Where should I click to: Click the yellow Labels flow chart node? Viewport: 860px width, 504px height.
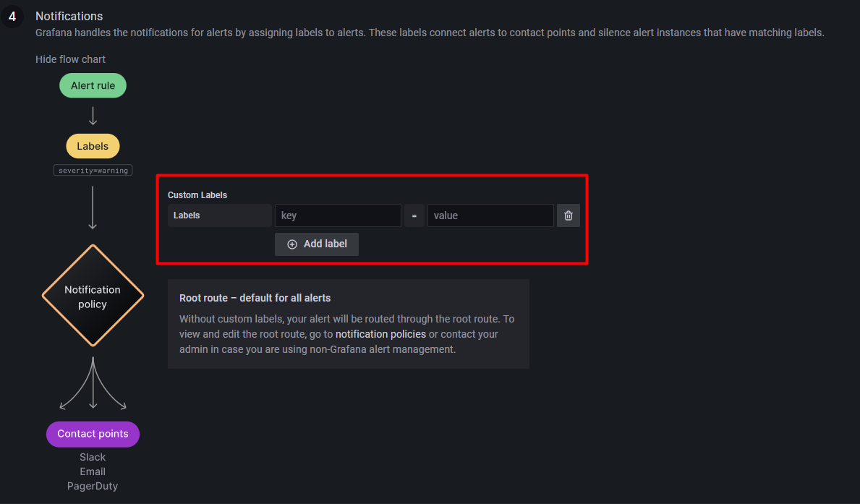click(x=93, y=146)
